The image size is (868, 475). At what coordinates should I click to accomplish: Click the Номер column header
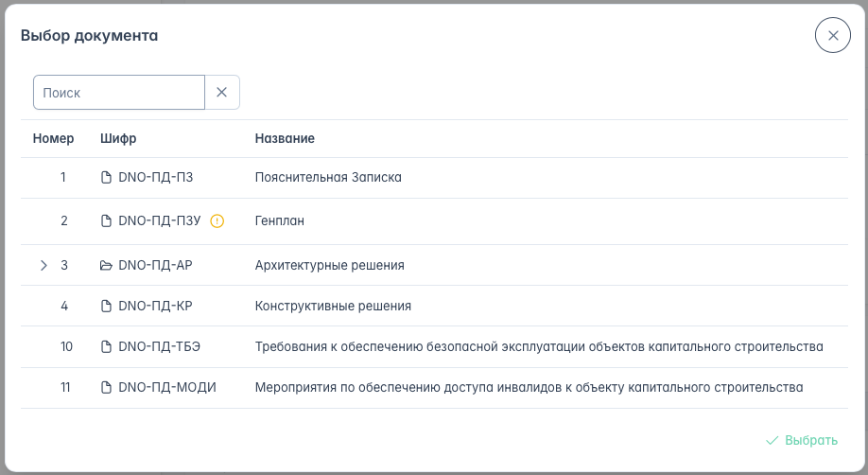pos(53,139)
